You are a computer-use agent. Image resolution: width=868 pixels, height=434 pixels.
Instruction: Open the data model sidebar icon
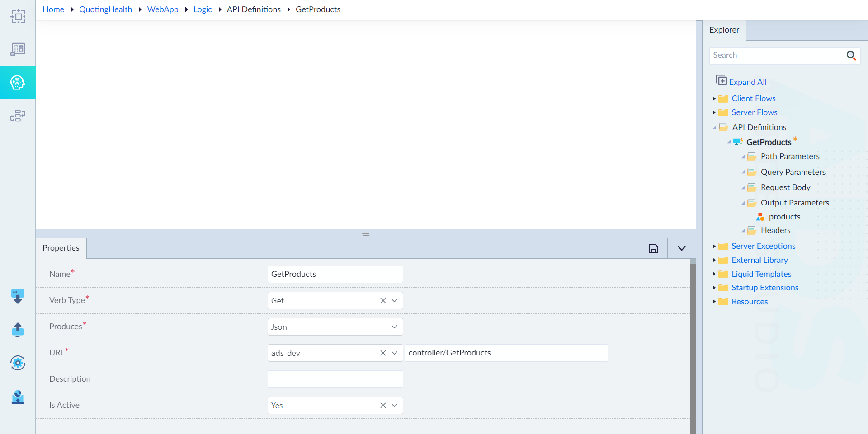tap(18, 116)
